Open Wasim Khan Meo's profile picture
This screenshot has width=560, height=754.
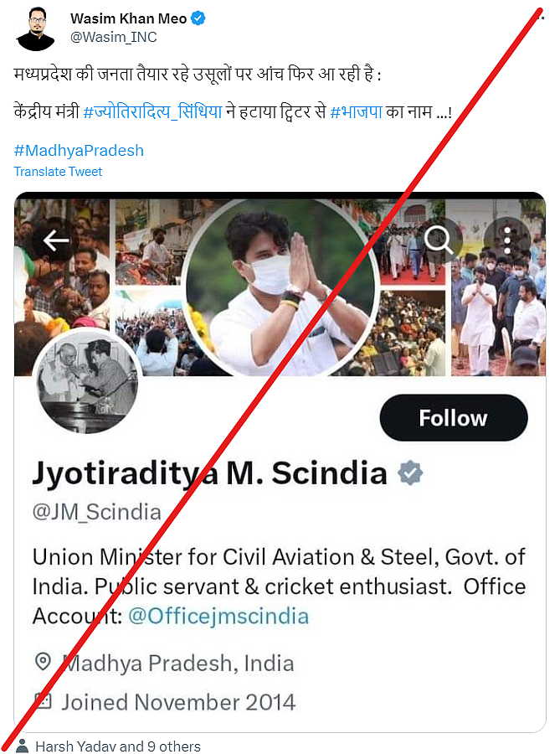tap(34, 28)
